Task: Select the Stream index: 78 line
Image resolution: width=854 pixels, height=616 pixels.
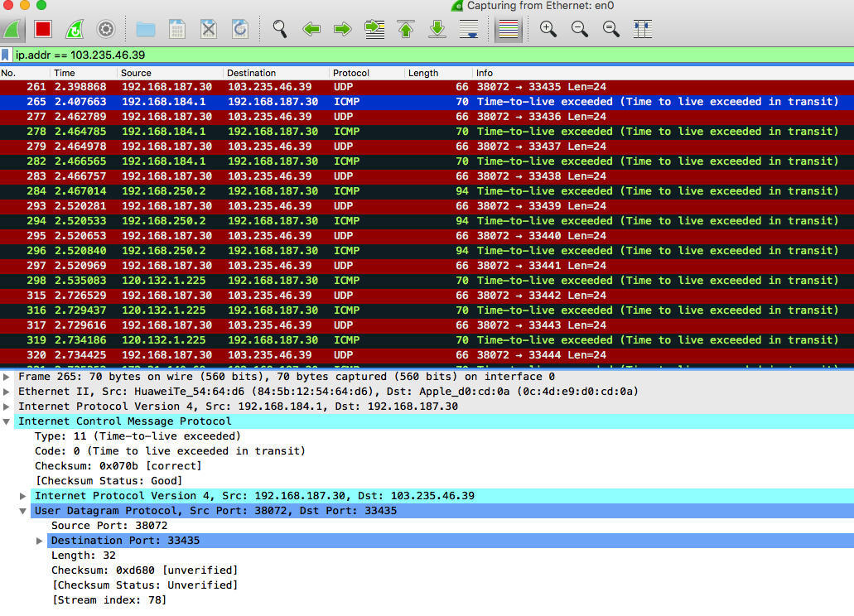Action: point(109,600)
